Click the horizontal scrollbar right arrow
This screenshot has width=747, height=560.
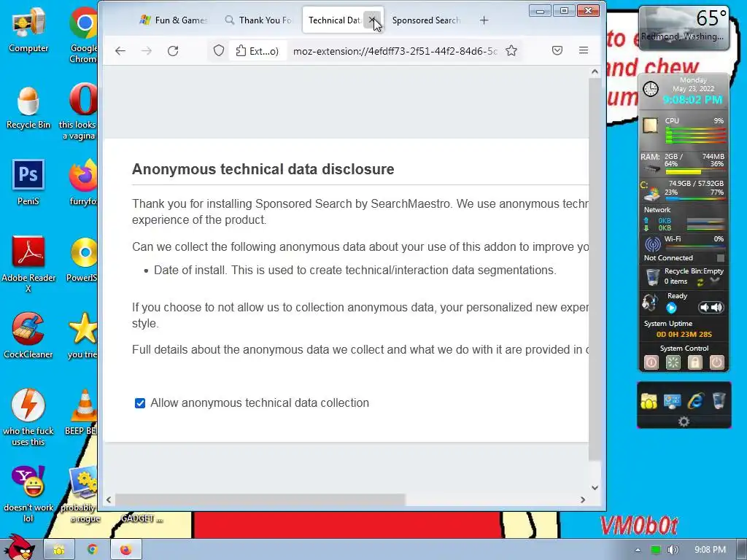click(583, 499)
